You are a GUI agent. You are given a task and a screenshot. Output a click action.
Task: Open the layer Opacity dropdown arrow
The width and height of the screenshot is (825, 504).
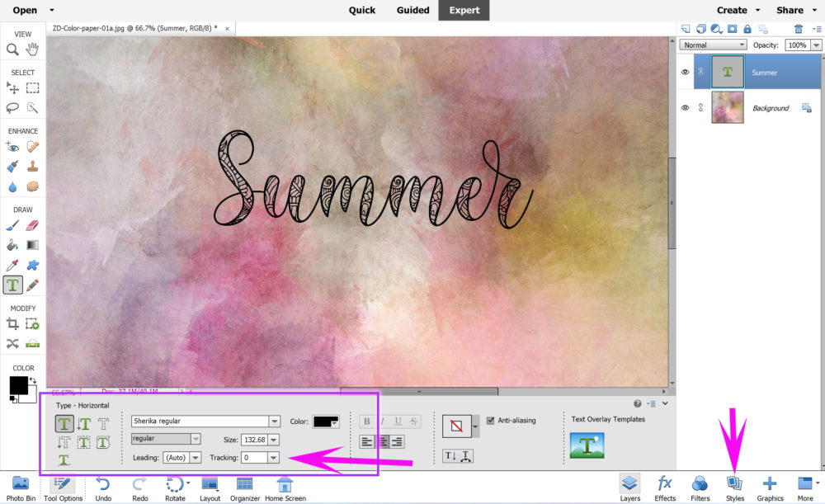pos(816,45)
